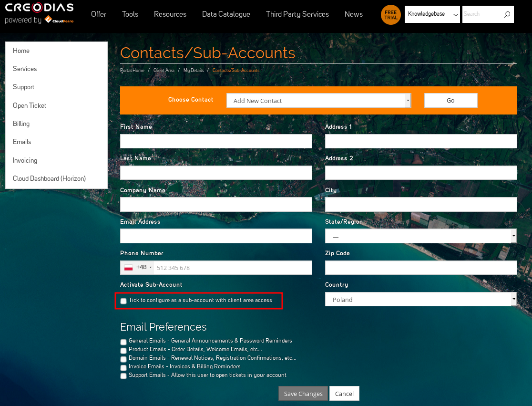Focus the Address 2 field
This screenshot has width=532, height=406.
pyautogui.click(x=421, y=173)
